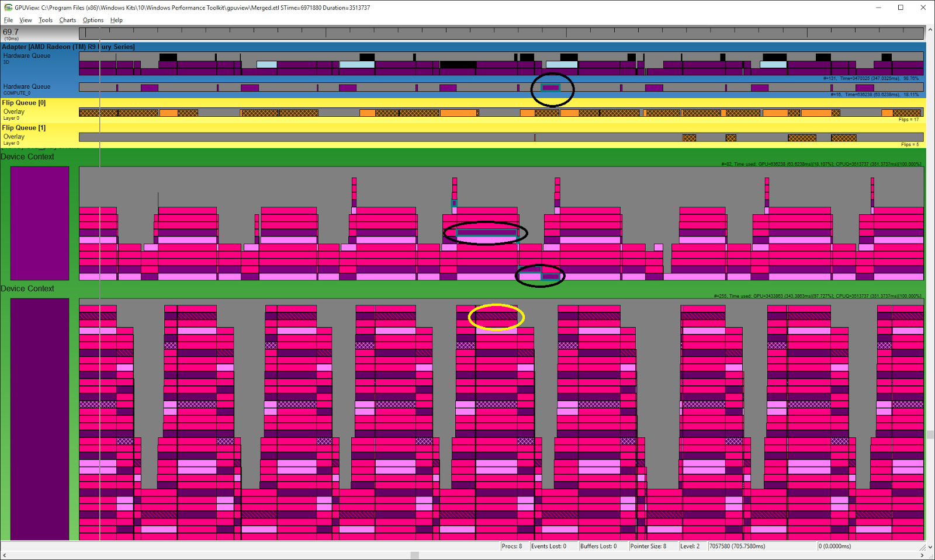Maximize the GPUView window
The width and height of the screenshot is (935, 560).
pos(901,8)
